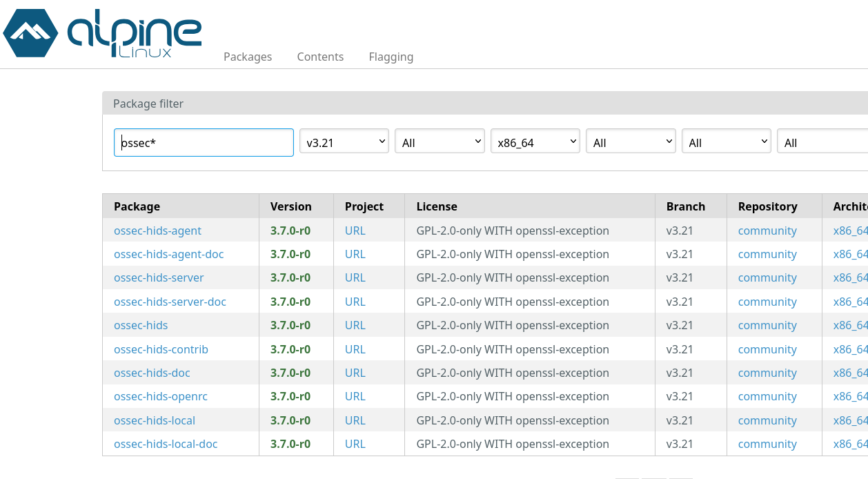Open the ossec-hids-server package page

pos(159,277)
